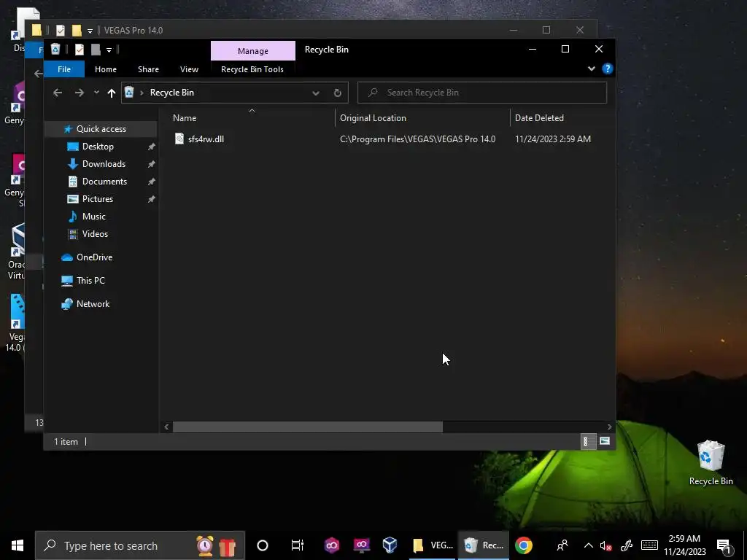The width and height of the screenshot is (747, 560).
Task: Click the pin icon beside Desktop
Action: tap(152, 147)
